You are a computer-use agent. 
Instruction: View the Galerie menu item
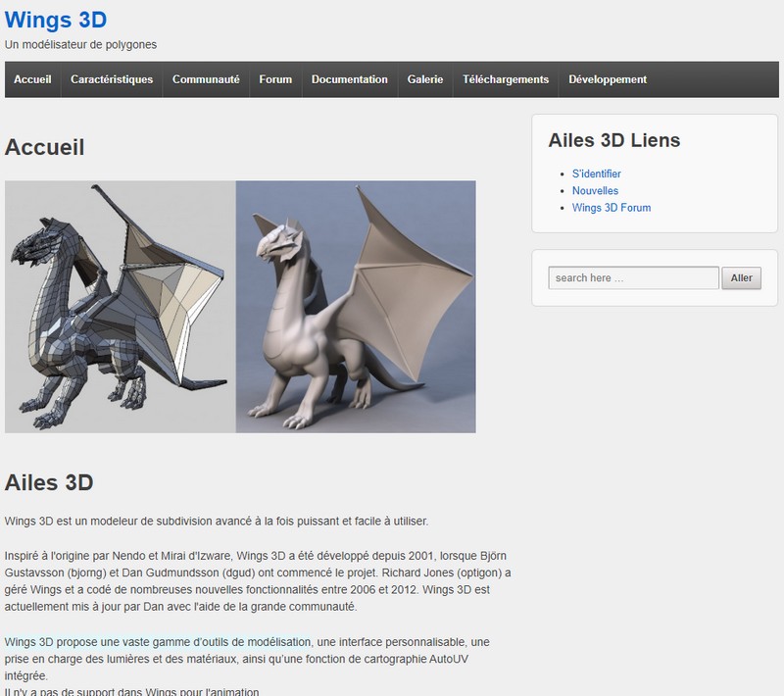point(425,79)
